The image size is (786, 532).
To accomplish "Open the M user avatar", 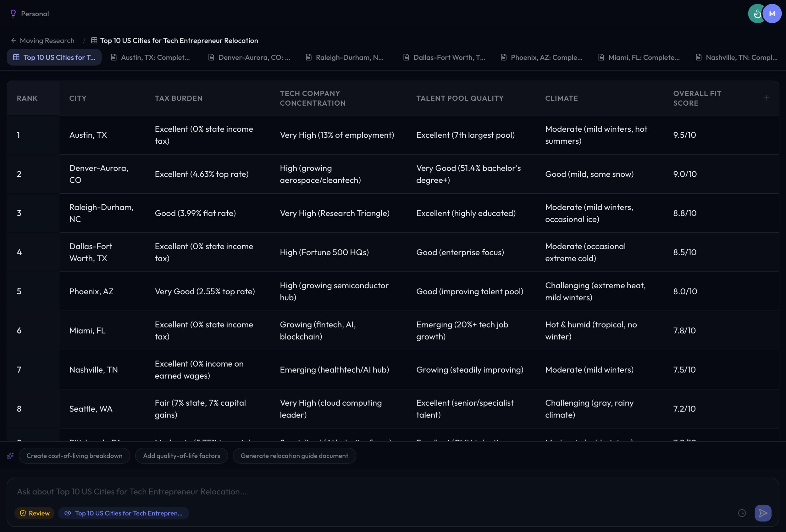I will [x=772, y=14].
